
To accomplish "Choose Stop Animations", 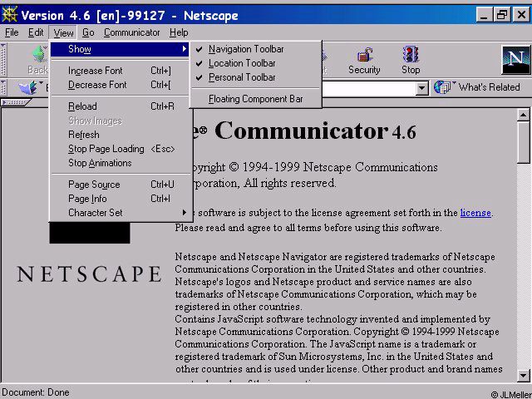I will 120,163.
